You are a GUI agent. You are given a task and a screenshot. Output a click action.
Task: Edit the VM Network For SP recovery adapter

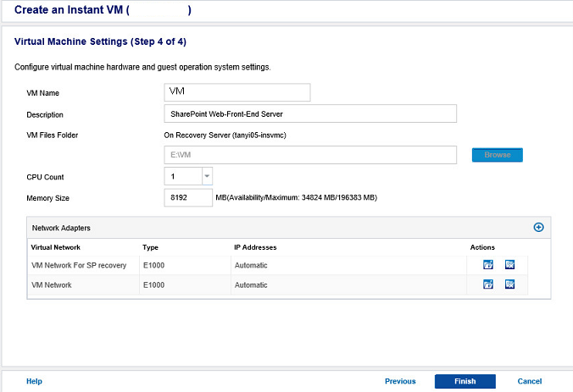coord(488,264)
